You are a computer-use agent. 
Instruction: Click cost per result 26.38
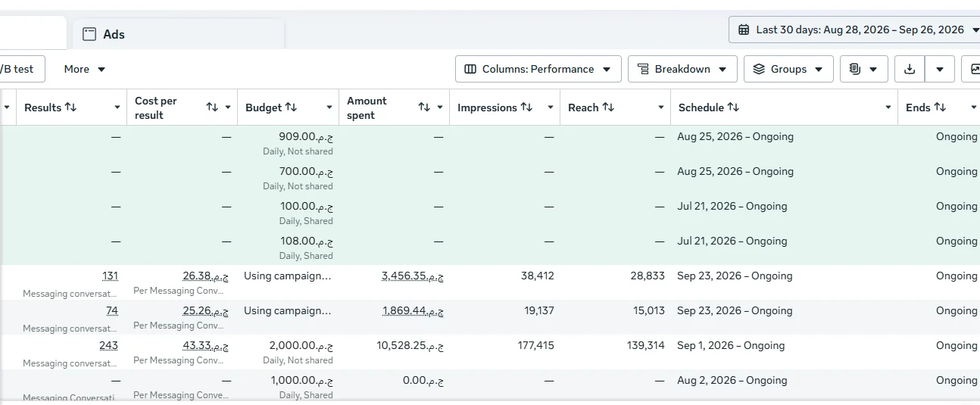tap(205, 276)
